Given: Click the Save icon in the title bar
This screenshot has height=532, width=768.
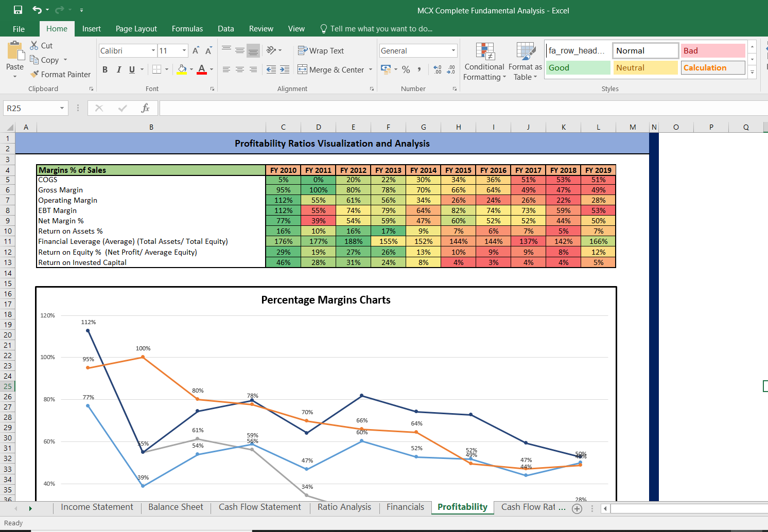Looking at the screenshot, I should click(x=18, y=10).
